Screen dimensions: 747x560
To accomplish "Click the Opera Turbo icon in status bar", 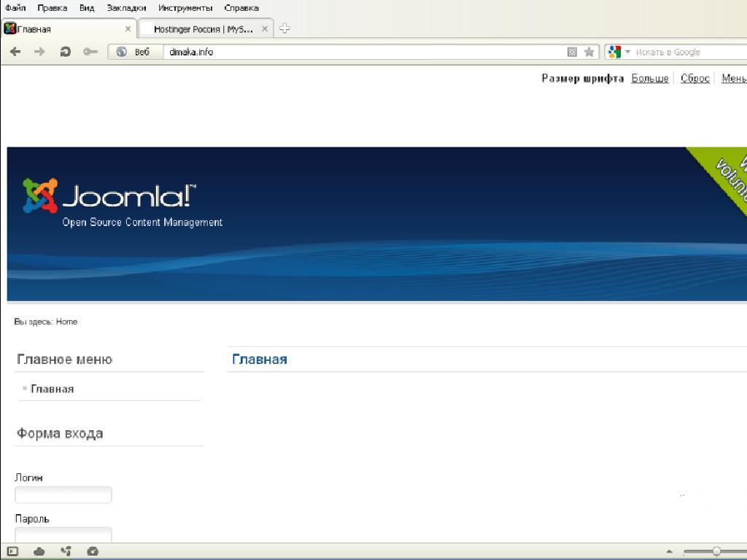I will [x=93, y=551].
